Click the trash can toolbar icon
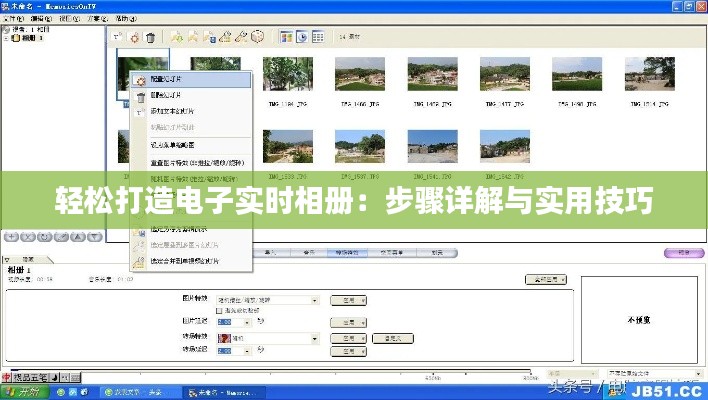The height and width of the screenshot is (400, 708). 150,37
